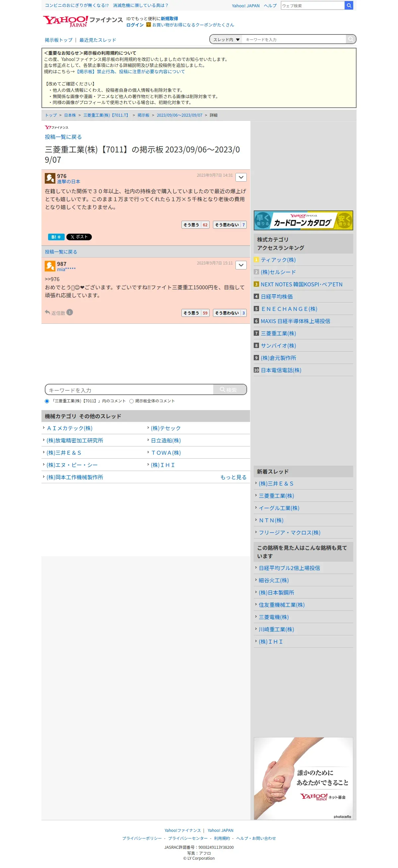The image size is (398, 868).
Task: Click the Yahoo! JAPAN Finance logo
Action: [x=83, y=21]
